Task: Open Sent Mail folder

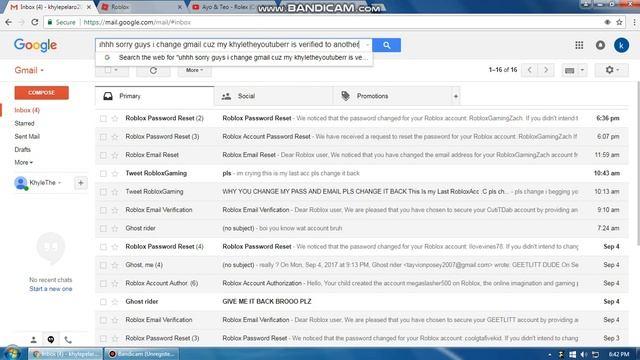Action: (27, 136)
